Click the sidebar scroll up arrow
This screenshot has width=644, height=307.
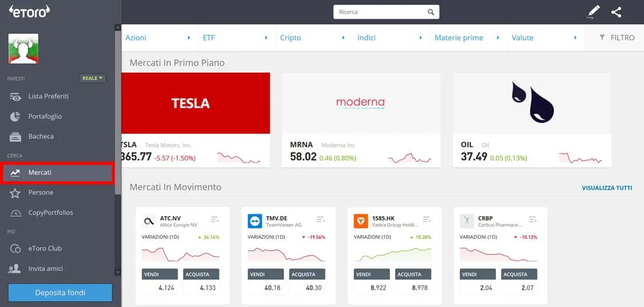tap(118, 28)
